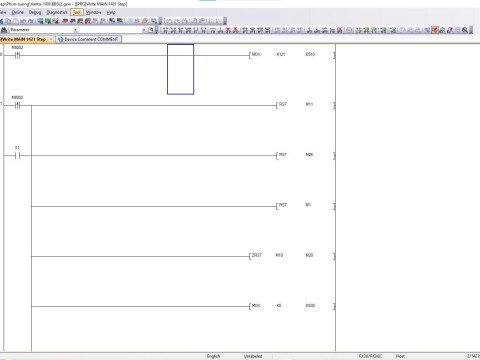480x360 pixels.
Task: Select the RST M26 instruction
Action: click(305, 155)
